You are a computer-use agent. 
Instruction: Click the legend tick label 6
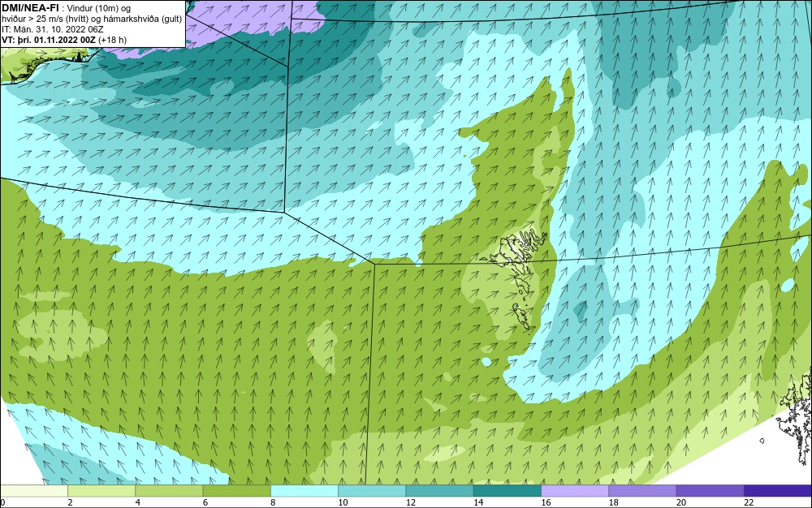[205, 502]
